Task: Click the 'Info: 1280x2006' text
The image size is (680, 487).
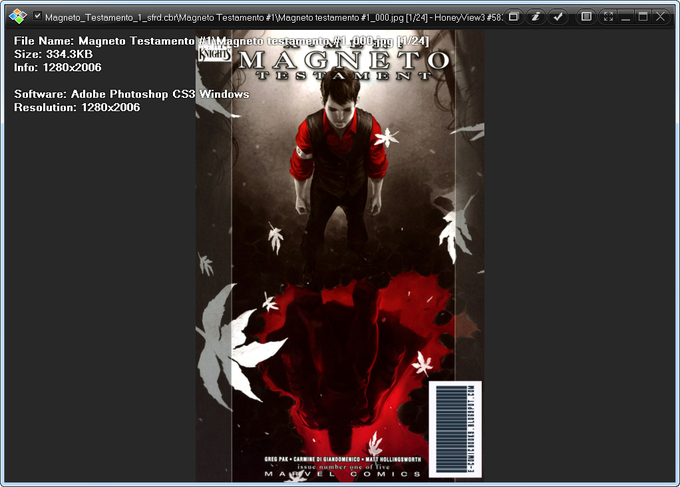Action: pyautogui.click(x=58, y=68)
